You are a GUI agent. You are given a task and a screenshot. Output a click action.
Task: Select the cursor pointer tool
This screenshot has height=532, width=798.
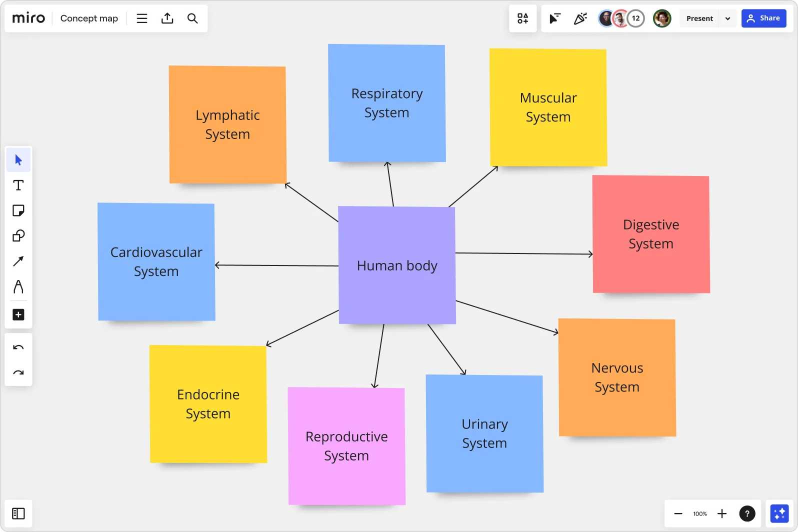tap(18, 160)
